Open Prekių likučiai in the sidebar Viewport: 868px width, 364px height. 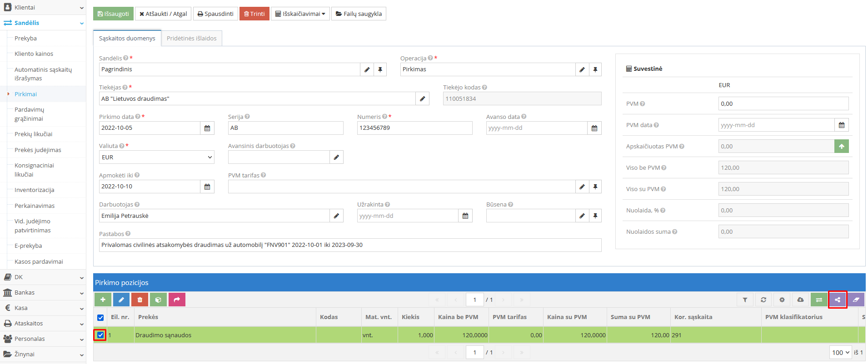click(33, 134)
